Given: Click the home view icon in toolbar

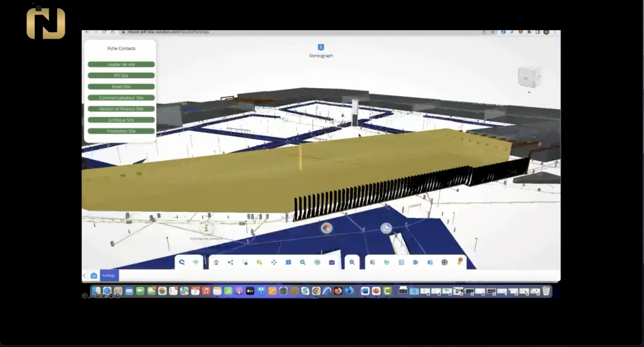Looking at the screenshot, I should (x=216, y=263).
